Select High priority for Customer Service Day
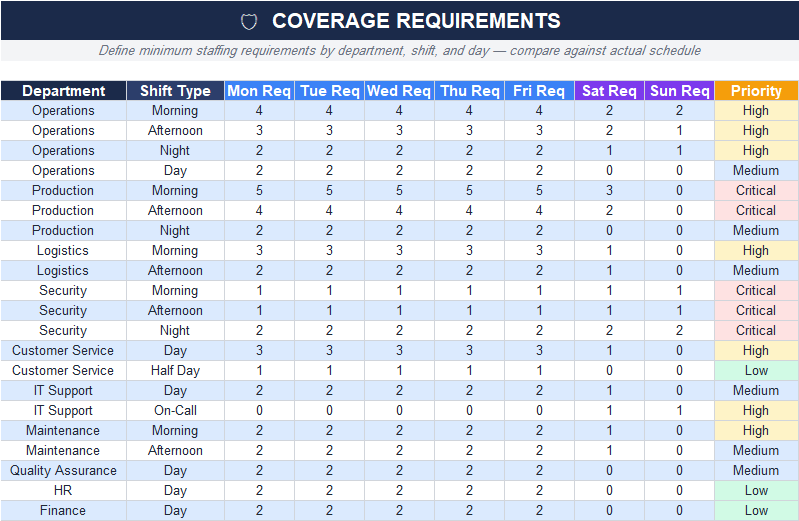799x521 pixels. pos(756,351)
